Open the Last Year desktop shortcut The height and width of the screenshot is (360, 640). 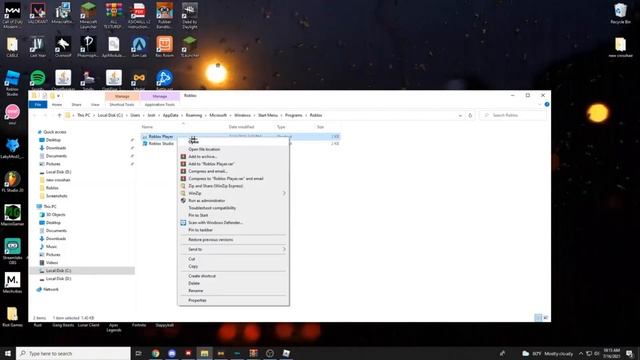pyautogui.click(x=38, y=47)
